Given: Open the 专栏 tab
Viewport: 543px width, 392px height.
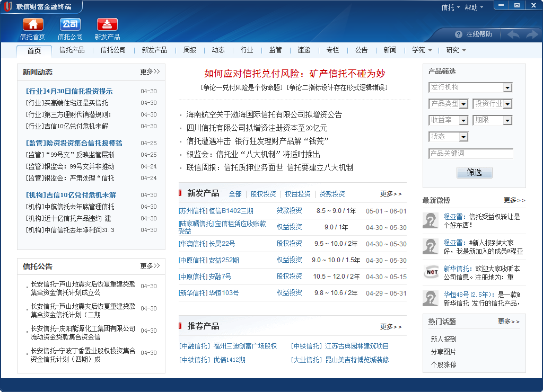Looking at the screenshot, I should click(x=332, y=50).
